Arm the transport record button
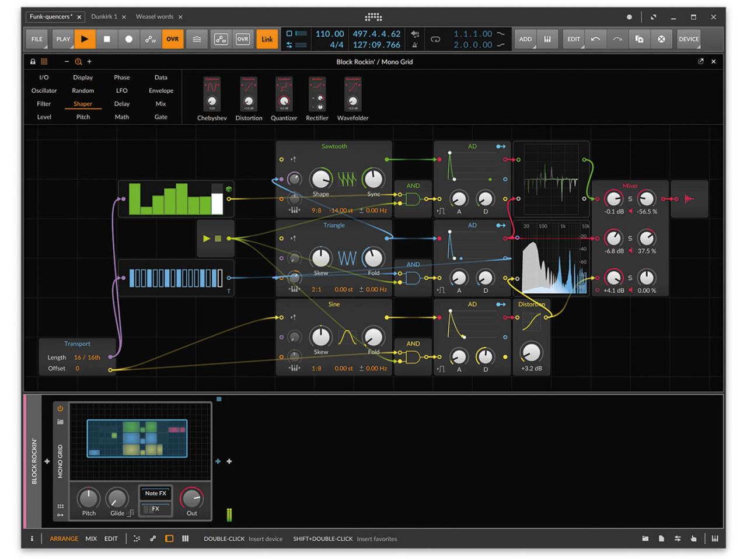 [x=129, y=39]
